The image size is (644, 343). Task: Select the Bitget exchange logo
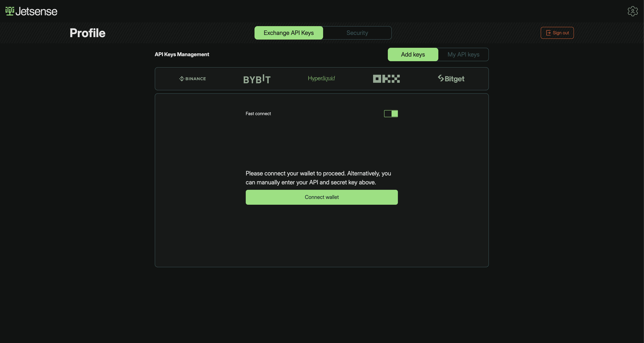tap(451, 79)
